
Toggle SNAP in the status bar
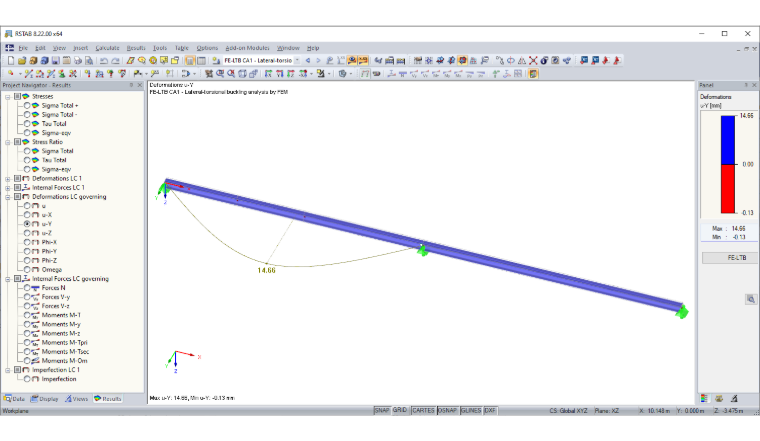click(382, 410)
